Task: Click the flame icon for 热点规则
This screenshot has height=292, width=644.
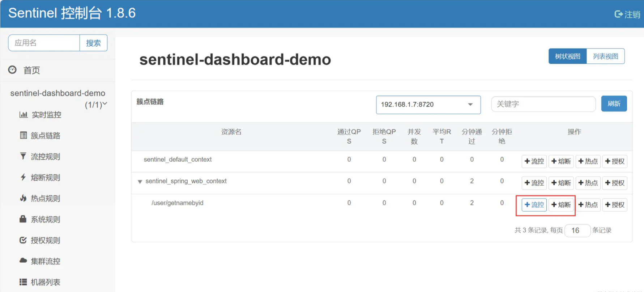Action: 23,198
